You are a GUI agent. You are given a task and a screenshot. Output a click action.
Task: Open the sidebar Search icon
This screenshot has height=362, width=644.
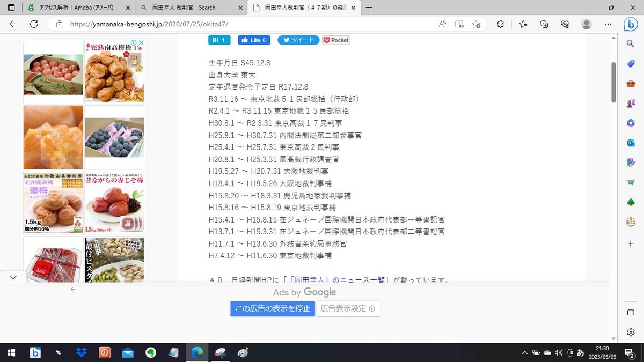tap(631, 43)
